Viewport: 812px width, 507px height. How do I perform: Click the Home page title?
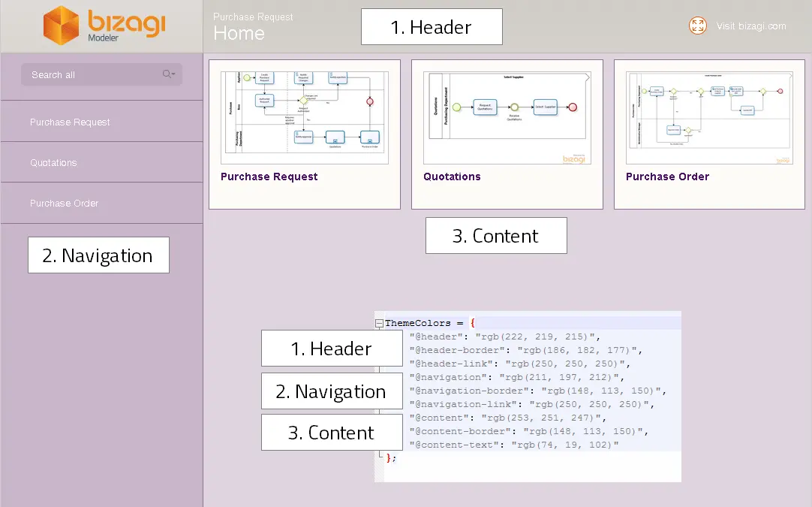click(239, 33)
